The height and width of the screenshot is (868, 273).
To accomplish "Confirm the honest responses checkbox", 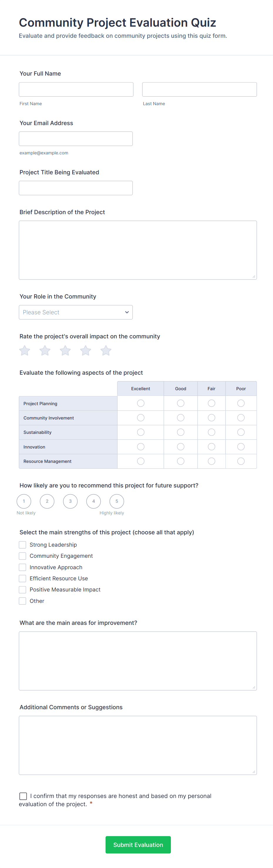I will (23, 796).
